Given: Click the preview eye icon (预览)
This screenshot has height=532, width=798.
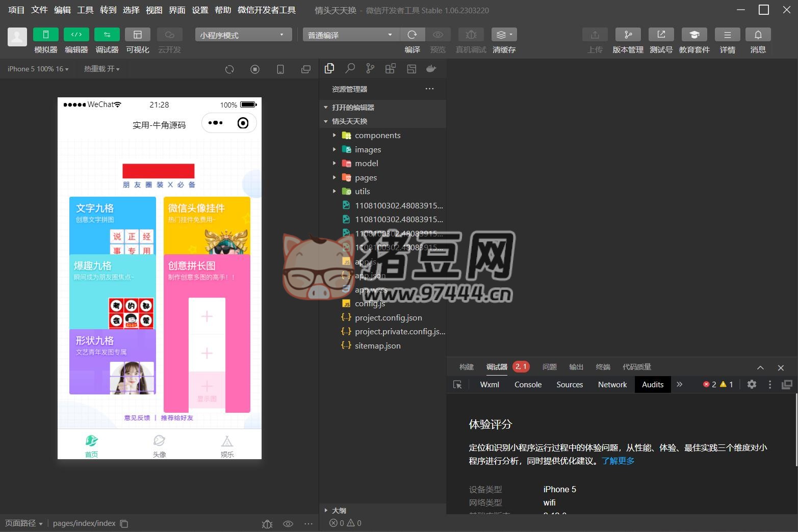Looking at the screenshot, I should [438, 34].
